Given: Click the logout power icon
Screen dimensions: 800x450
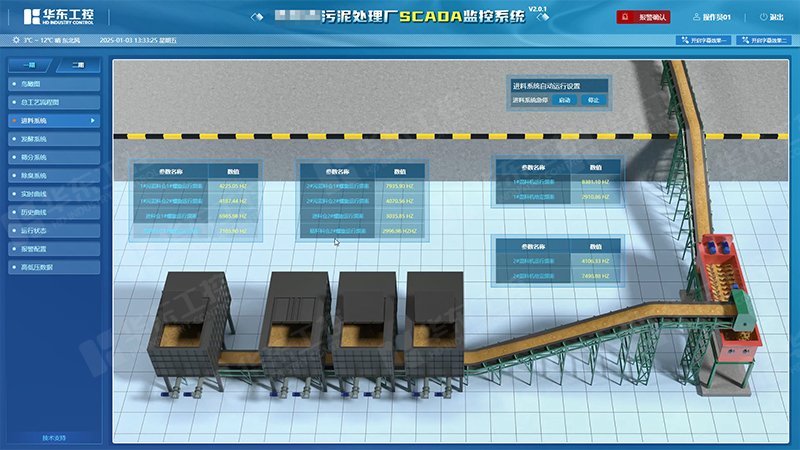Looking at the screenshot, I should (x=765, y=17).
